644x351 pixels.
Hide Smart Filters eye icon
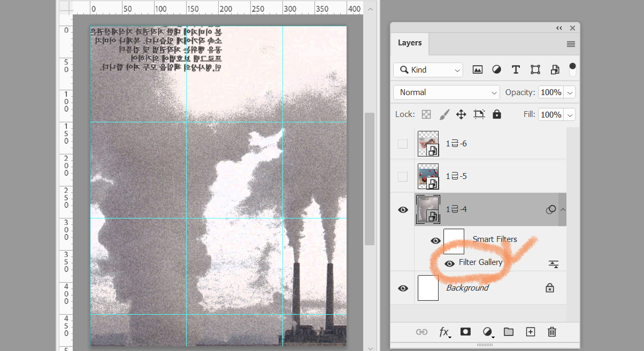(x=435, y=240)
